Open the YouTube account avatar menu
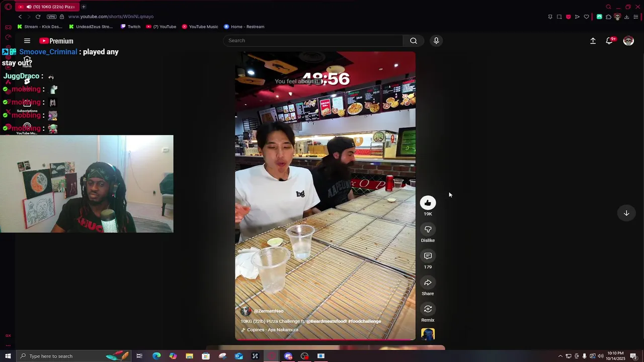The image size is (644, 362). (x=628, y=41)
